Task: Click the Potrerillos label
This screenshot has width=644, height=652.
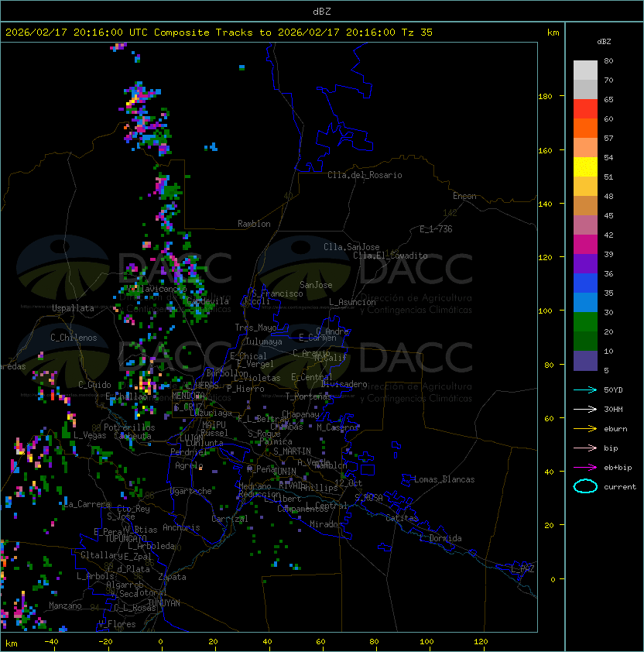Action: click(x=129, y=427)
